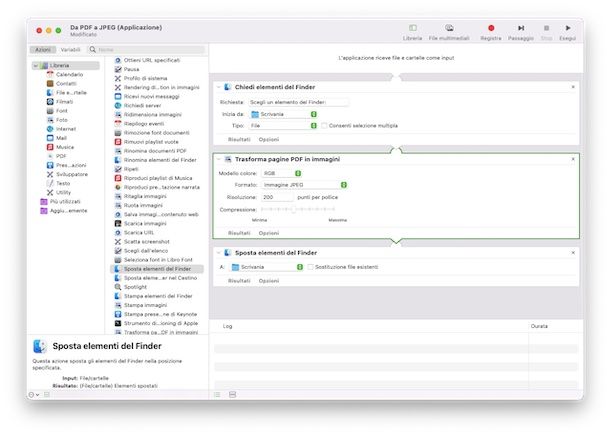Screen dimensions: 610x435
Task: Show Risultati of Trasforma pagine PDF
Action: (239, 233)
